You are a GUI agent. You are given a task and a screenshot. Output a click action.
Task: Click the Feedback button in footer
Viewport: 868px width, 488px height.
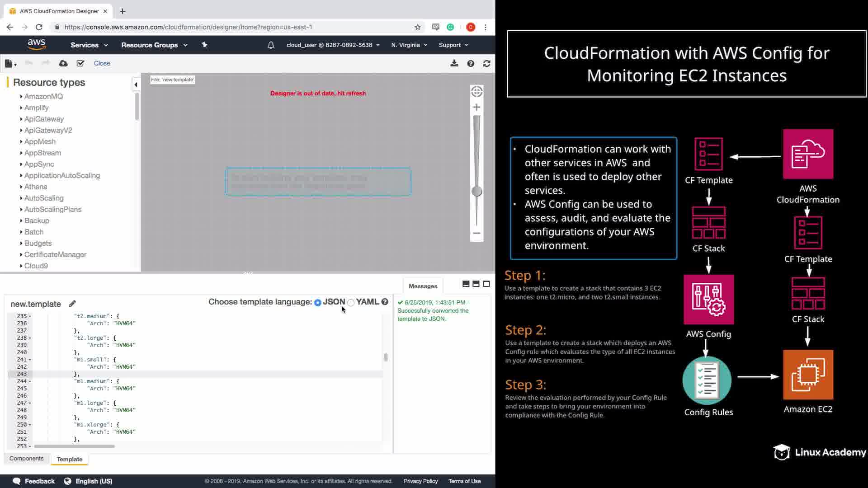pyautogui.click(x=34, y=481)
